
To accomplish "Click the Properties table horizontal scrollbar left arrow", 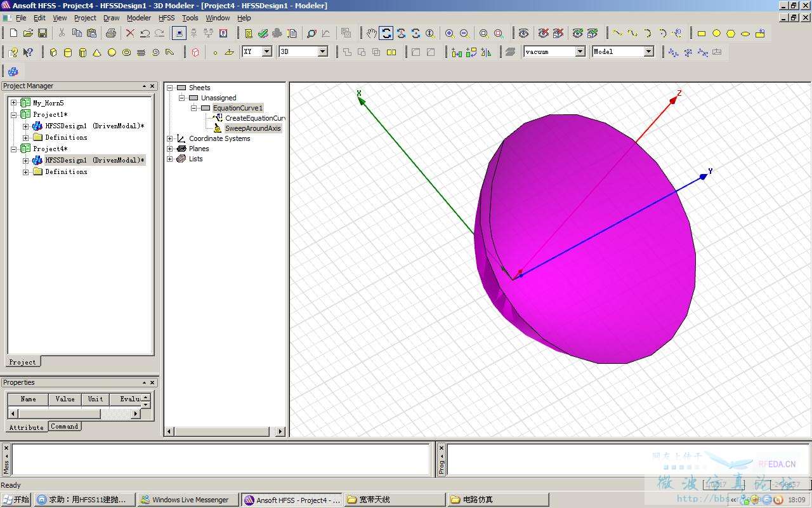I will pos(13,413).
